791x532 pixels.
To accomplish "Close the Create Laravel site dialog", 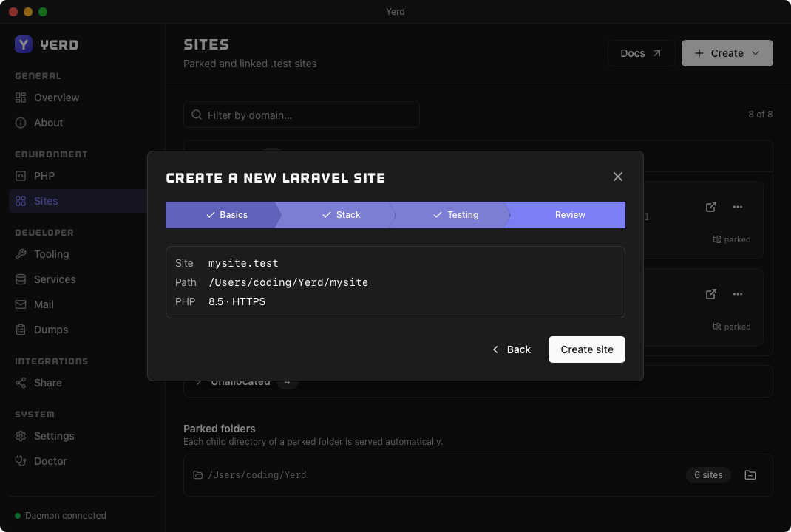I will 617,177.
